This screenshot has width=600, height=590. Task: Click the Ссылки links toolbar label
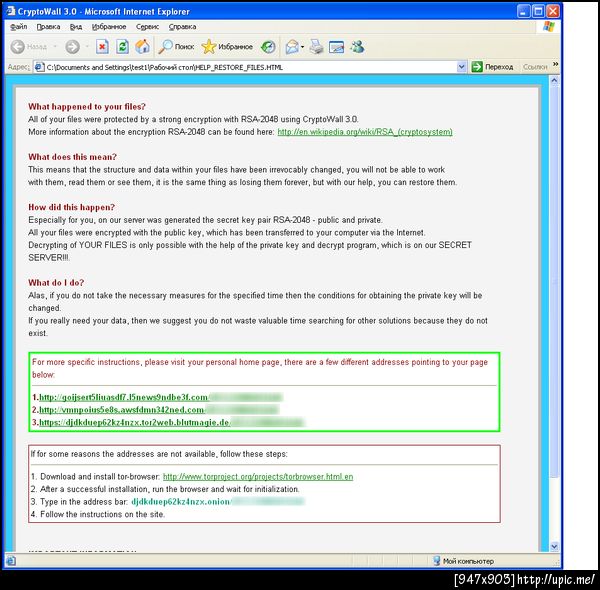pyautogui.click(x=535, y=67)
